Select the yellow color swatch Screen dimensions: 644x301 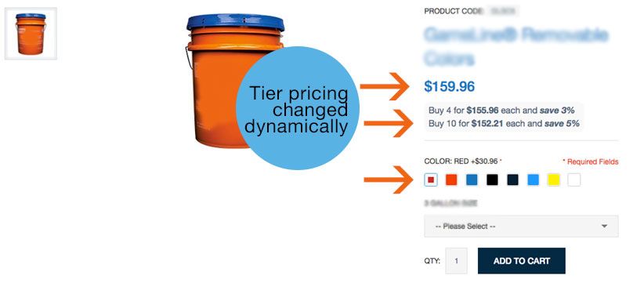coord(554,180)
